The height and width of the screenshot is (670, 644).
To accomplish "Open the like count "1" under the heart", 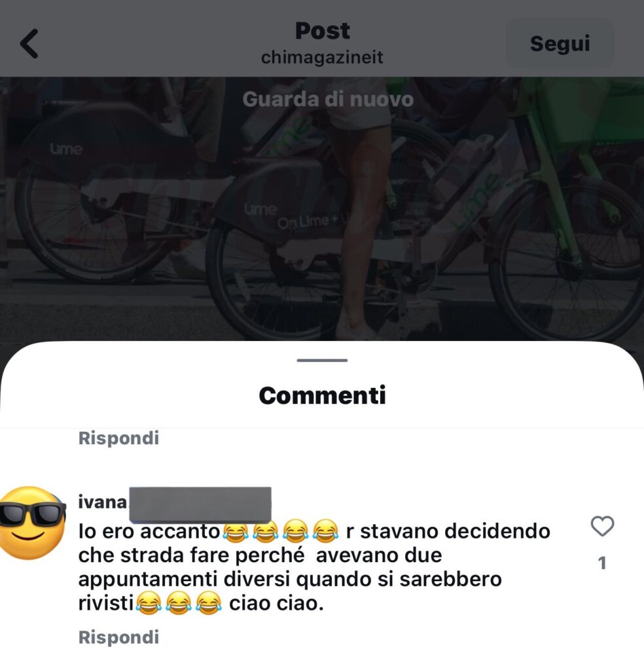I will [x=602, y=563].
